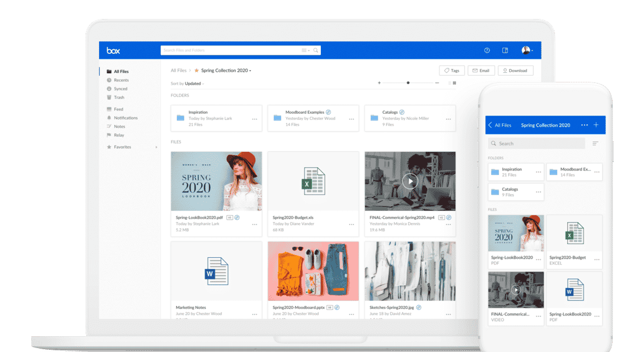644x352 pixels.
Task: Expand the Favorites arrow in the sidebar
Action: 156,147
